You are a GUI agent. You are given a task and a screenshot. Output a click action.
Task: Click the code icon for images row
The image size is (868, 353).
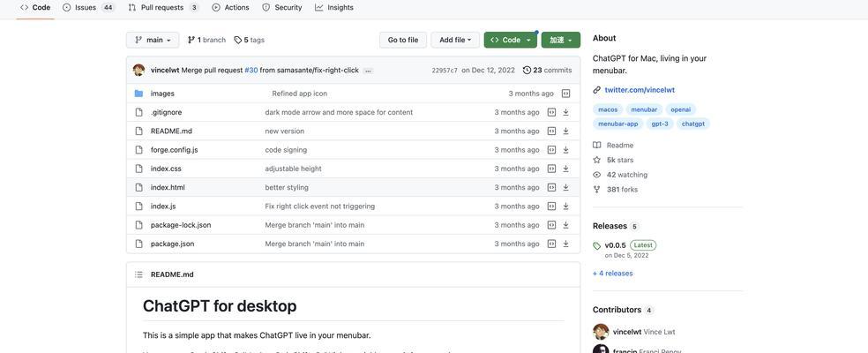pos(565,94)
